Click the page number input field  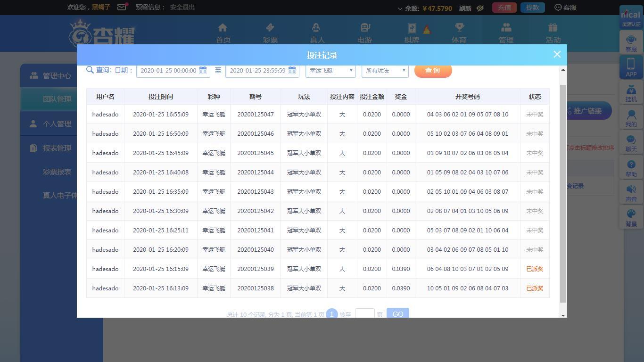pos(364,313)
